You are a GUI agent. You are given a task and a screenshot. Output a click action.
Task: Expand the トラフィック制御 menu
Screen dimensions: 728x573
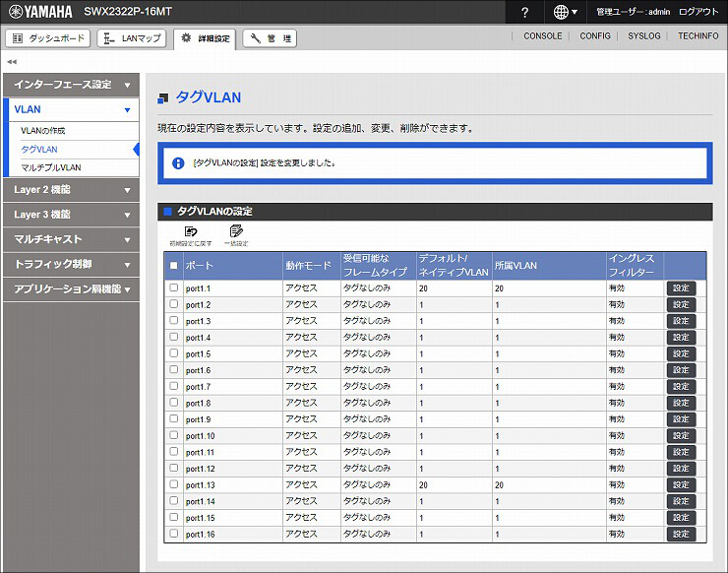coord(71,265)
